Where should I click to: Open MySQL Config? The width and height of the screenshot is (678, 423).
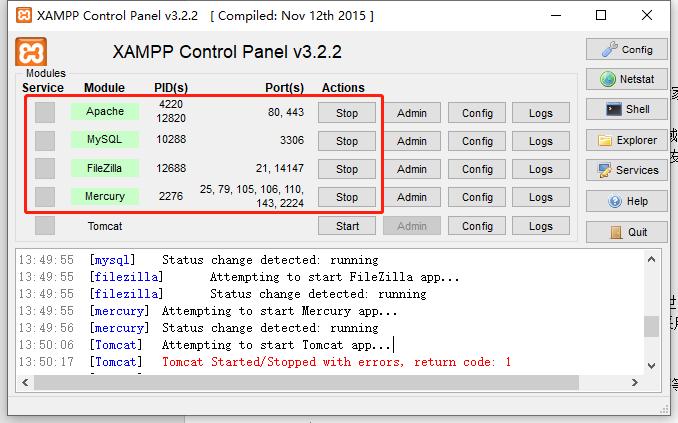click(x=477, y=141)
